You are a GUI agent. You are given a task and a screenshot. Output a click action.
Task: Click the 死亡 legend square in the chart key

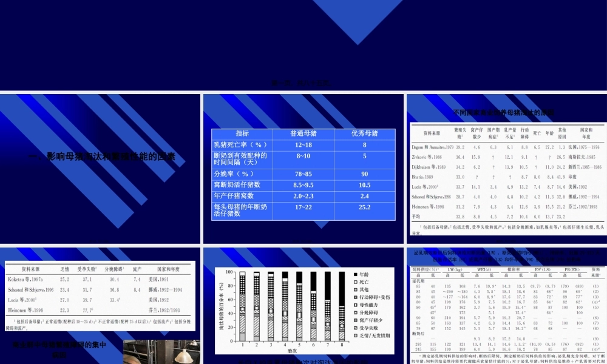[356, 282]
